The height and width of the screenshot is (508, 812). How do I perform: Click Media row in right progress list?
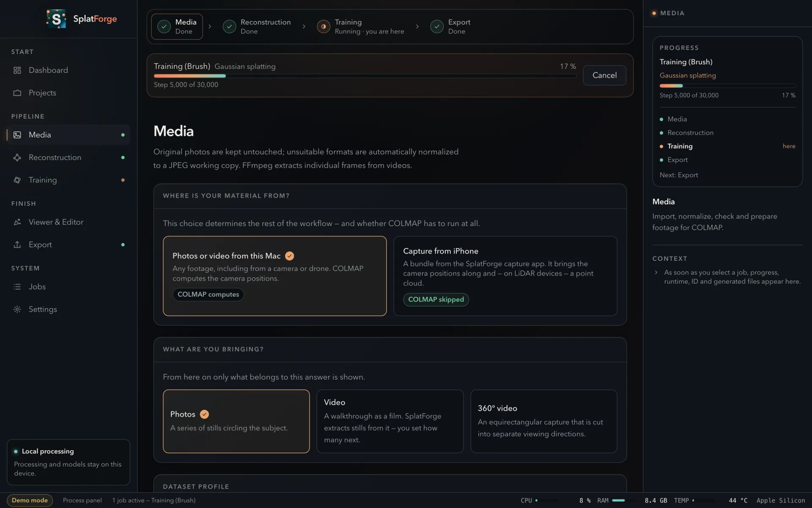point(727,119)
